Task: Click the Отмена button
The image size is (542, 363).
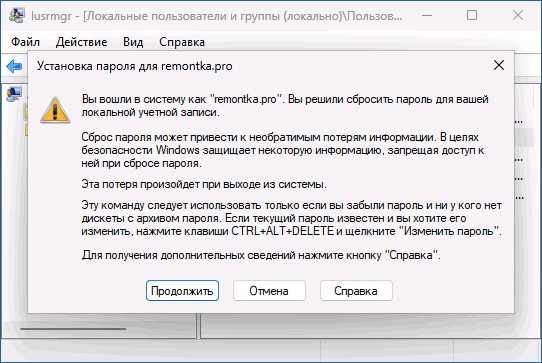Action: click(x=269, y=291)
